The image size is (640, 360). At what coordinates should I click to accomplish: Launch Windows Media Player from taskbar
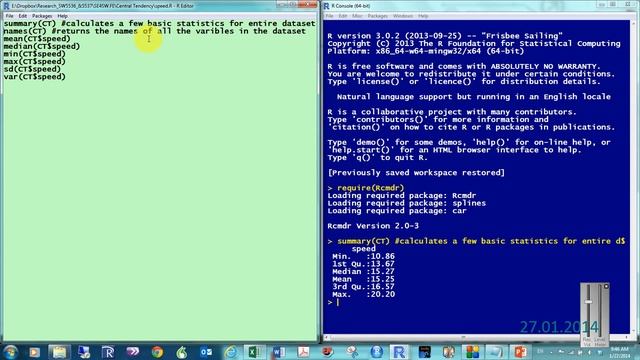pos(34,352)
